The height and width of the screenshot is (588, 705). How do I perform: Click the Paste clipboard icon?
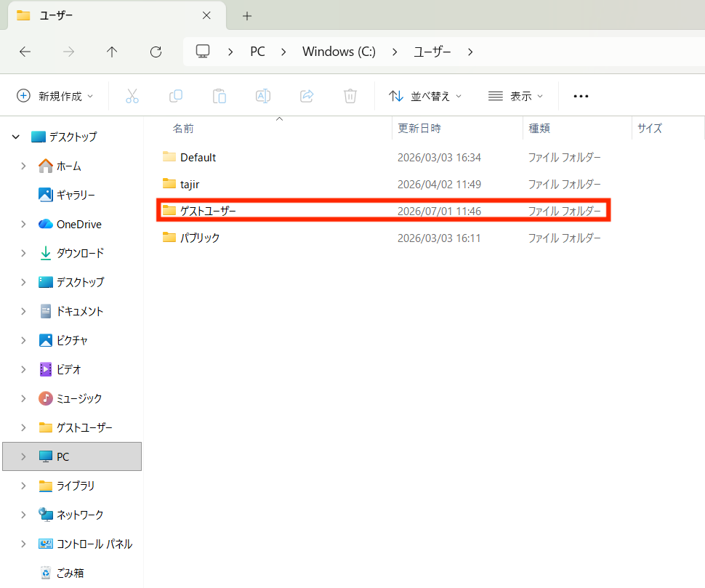pos(219,96)
